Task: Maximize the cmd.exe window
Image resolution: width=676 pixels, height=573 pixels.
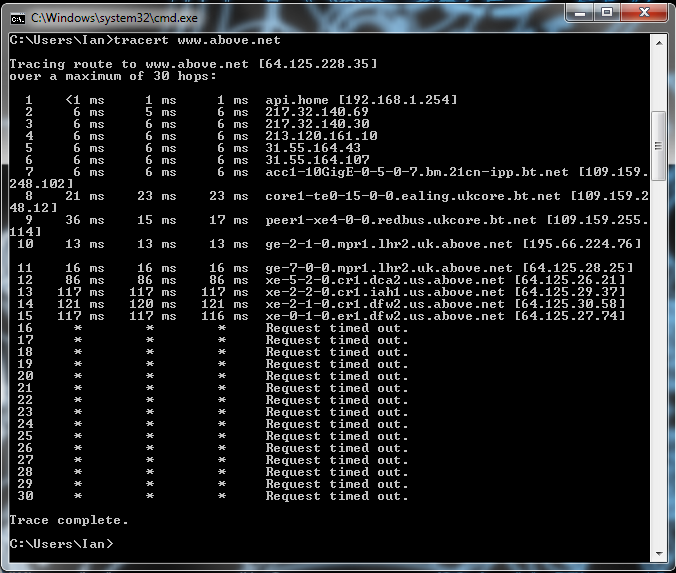Action: click(x=607, y=13)
